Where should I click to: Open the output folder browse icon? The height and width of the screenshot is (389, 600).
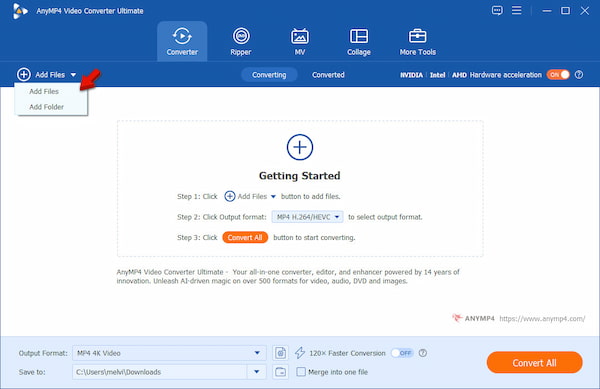(280, 372)
